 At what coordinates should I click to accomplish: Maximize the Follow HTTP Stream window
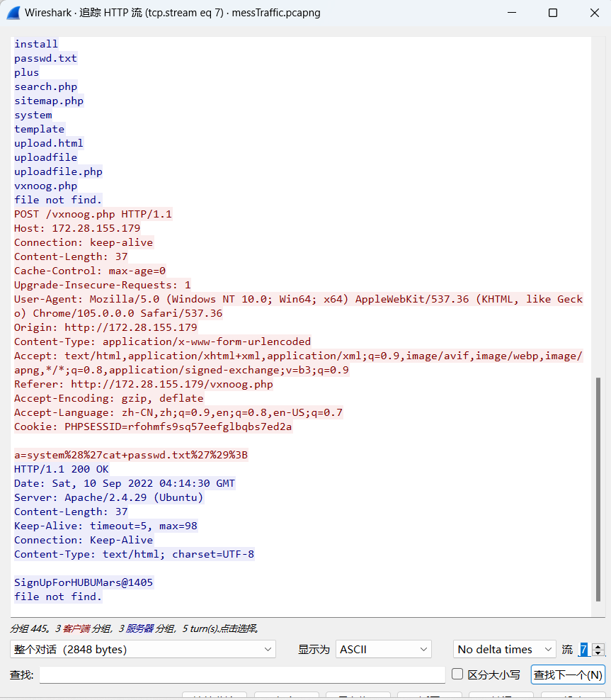(553, 13)
